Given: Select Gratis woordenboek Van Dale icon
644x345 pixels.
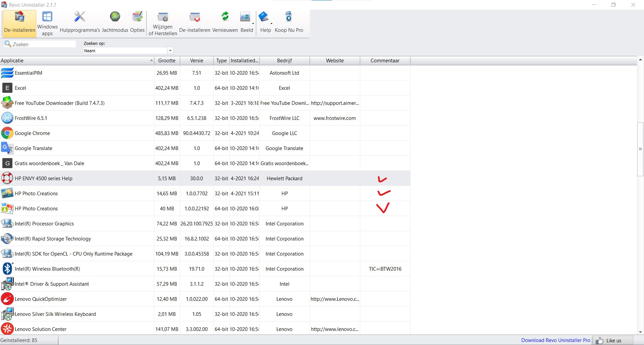Looking at the screenshot, I should coord(7,163).
